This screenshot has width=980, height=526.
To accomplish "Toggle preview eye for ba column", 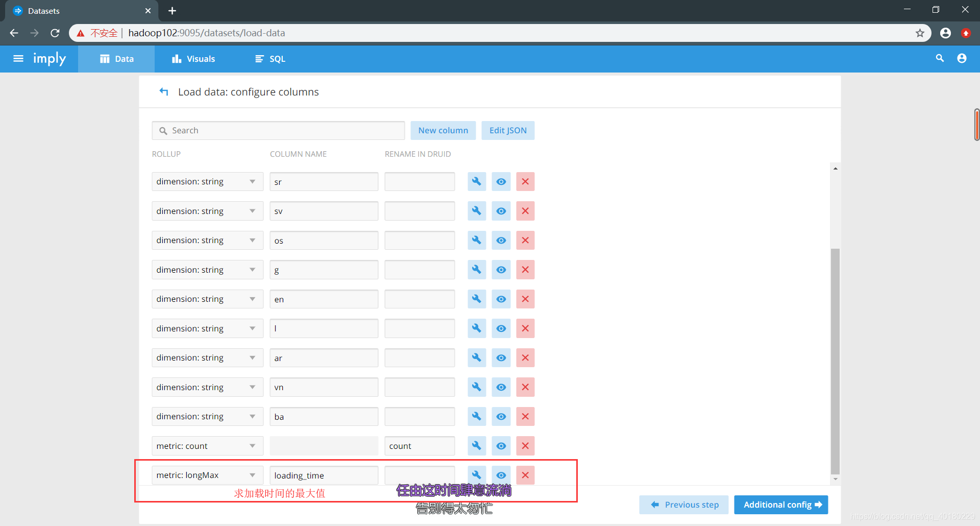I will coord(501,417).
